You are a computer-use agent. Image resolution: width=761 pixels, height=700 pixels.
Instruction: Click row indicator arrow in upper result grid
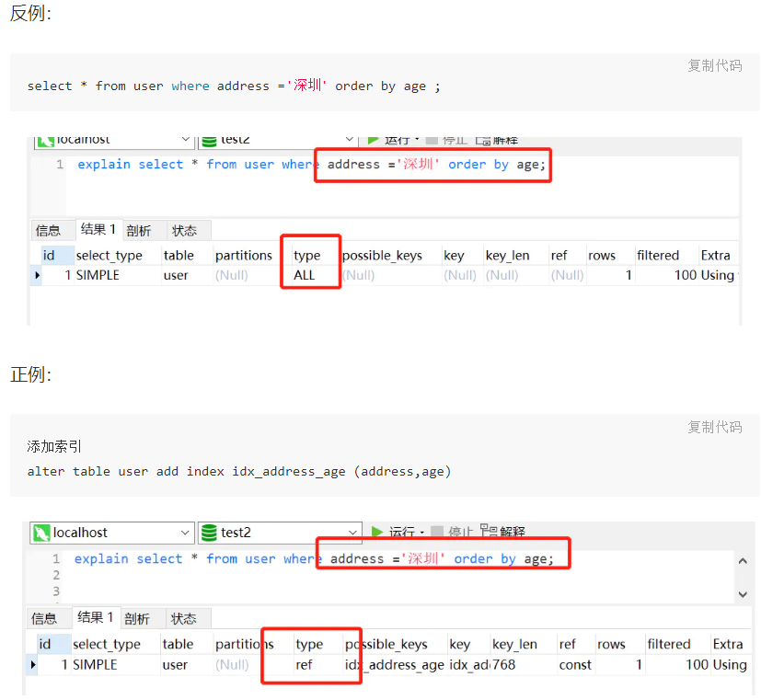tap(37, 275)
